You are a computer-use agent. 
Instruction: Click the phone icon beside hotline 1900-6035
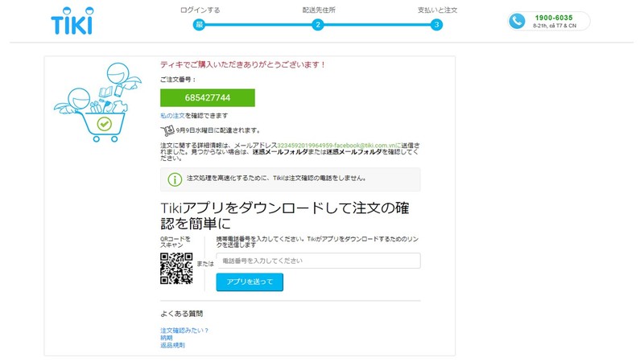pos(517,21)
